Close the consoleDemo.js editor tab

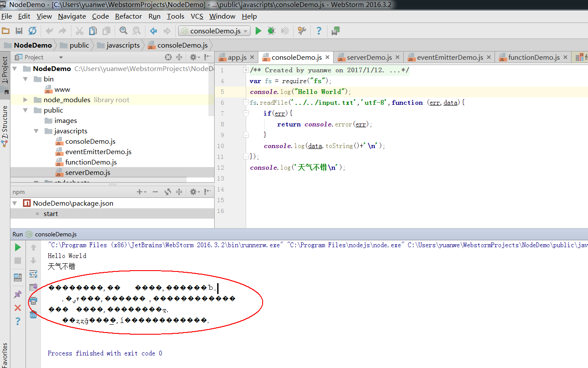[x=328, y=57]
